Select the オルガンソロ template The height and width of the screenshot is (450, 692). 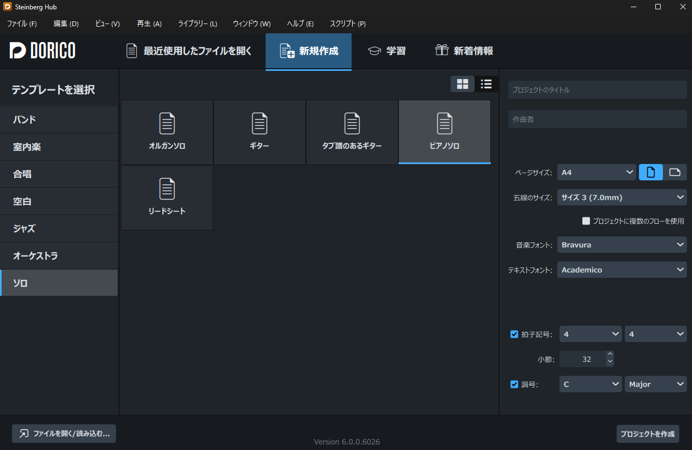[167, 132]
